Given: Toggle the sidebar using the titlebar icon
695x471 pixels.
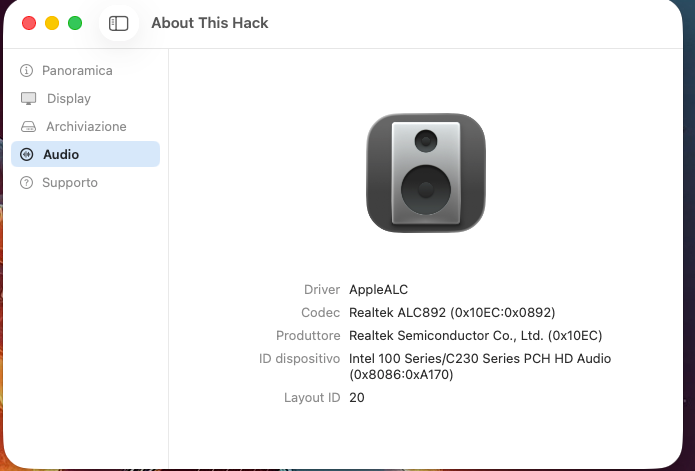Looking at the screenshot, I should coord(119,23).
